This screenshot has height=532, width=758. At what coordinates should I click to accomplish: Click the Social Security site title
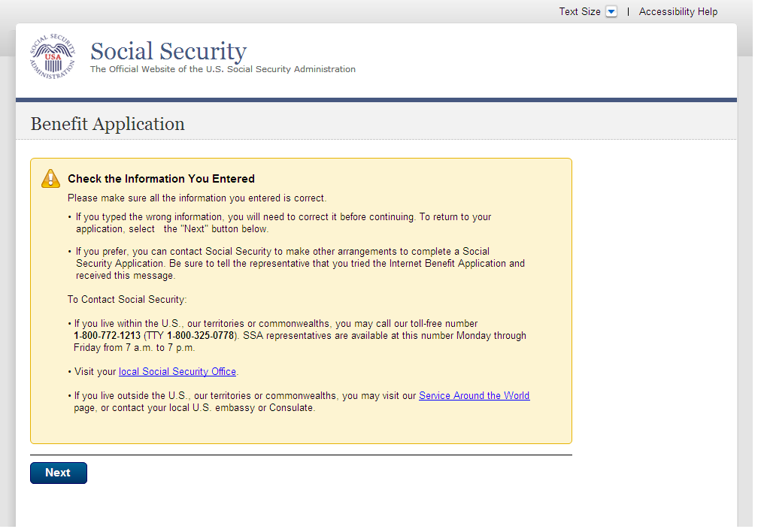168,51
